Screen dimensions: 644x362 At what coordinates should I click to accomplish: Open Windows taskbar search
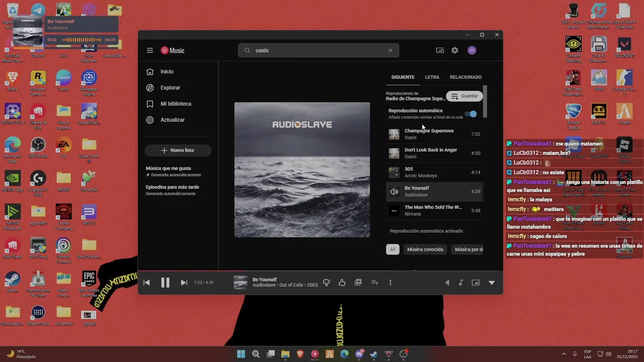[256, 354]
